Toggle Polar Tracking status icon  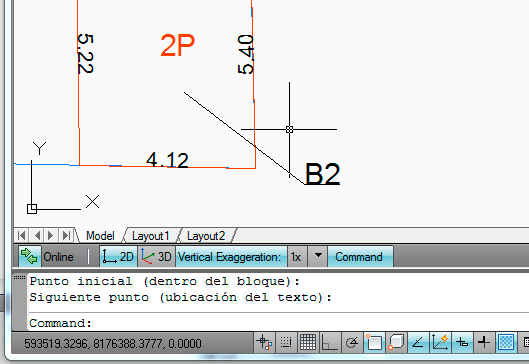point(352,342)
